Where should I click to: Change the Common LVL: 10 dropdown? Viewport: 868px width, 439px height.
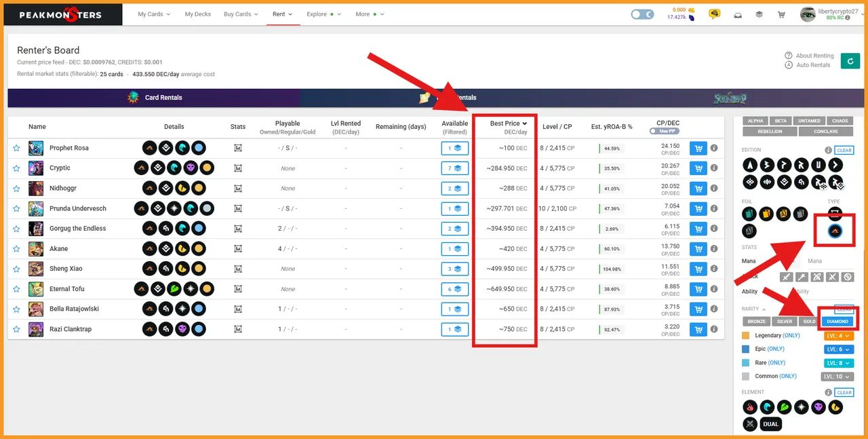coord(837,377)
